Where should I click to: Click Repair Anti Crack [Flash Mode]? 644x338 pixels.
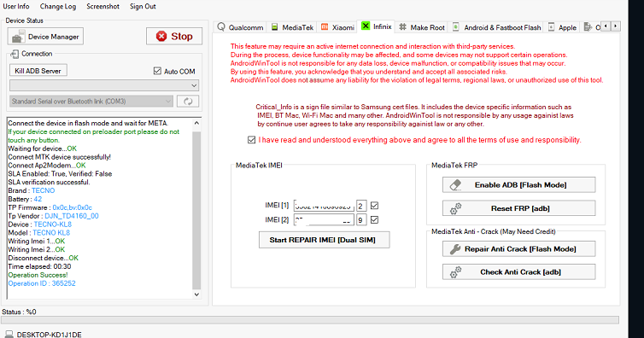[518, 249]
